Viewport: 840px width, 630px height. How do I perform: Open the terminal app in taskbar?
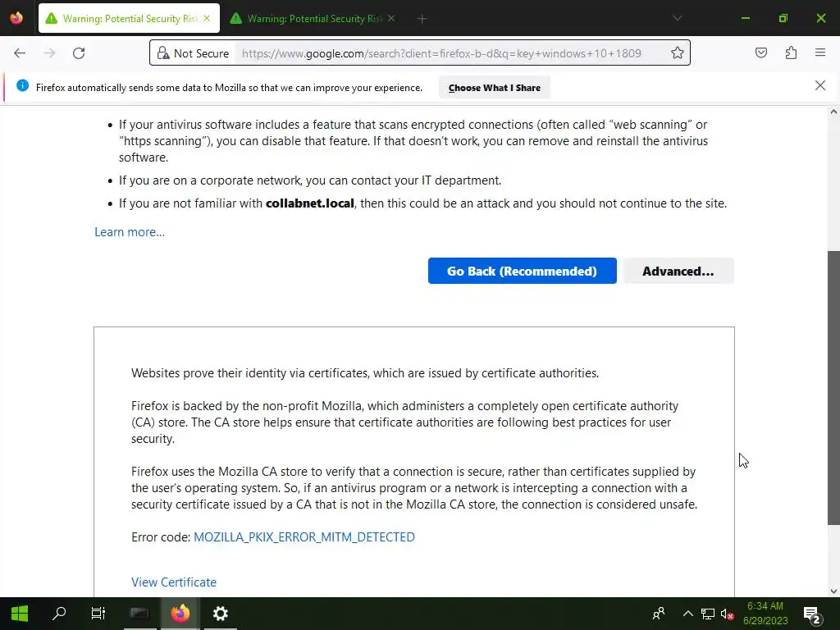139,614
